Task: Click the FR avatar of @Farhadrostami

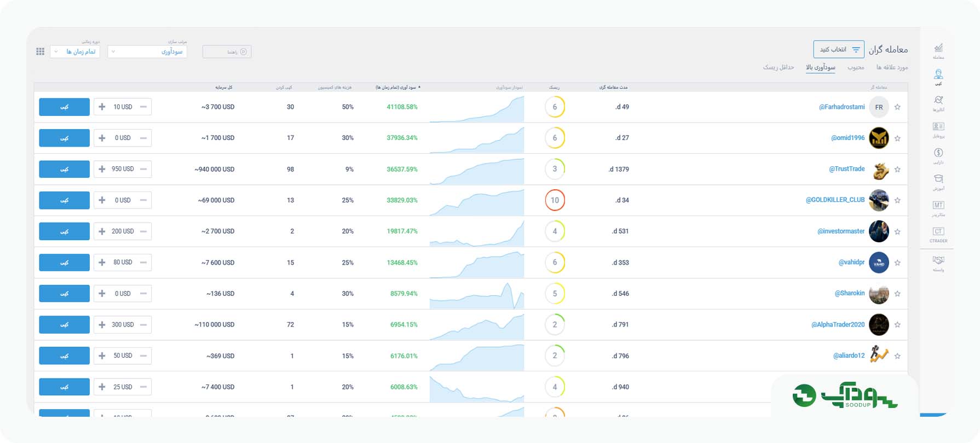Action: 879,107
